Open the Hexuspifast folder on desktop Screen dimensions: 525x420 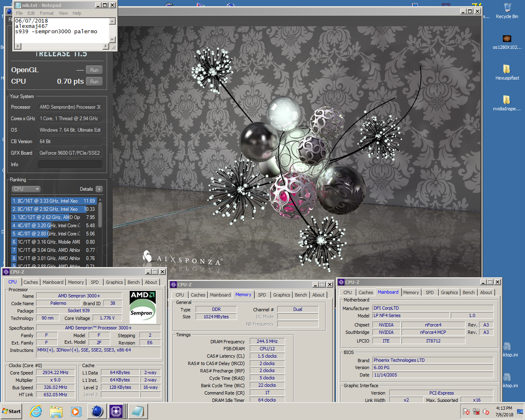coord(507,72)
